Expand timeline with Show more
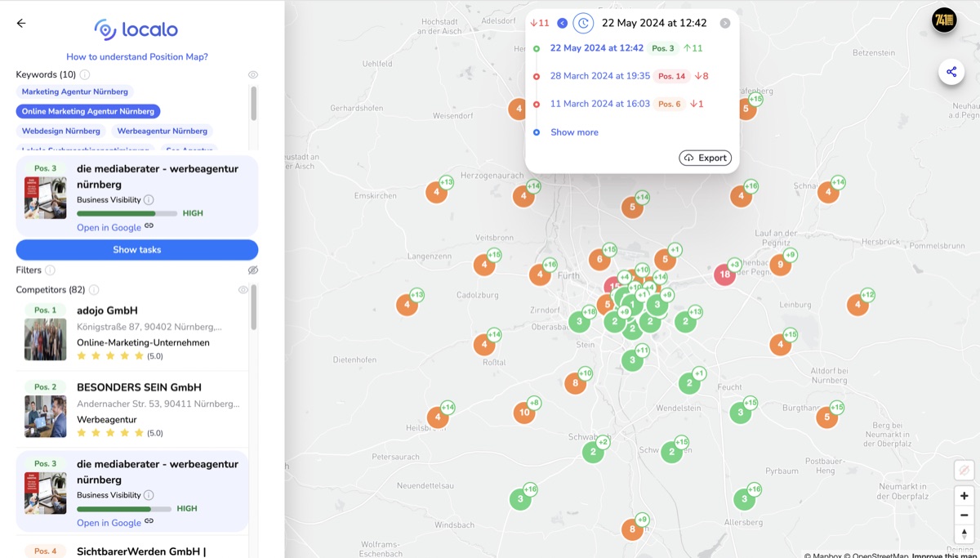This screenshot has height=558, width=980. pos(574,132)
